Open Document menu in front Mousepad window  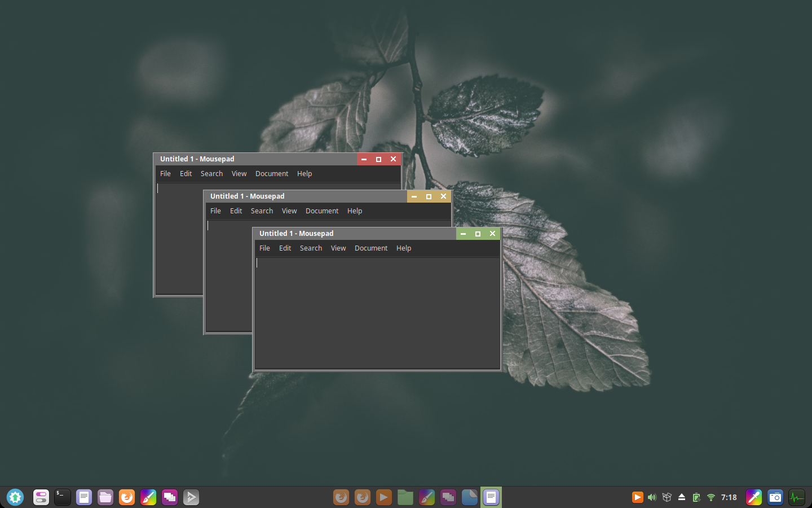[371, 248]
